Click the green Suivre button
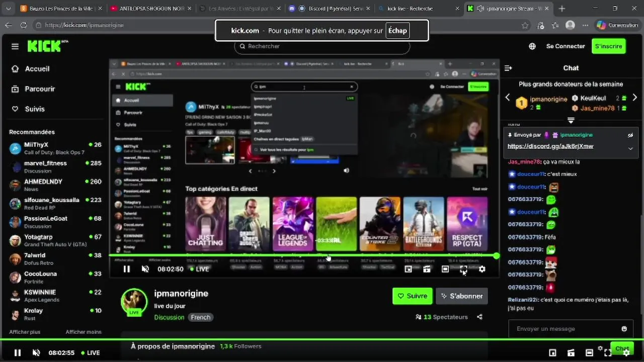Viewport: 644px width, 362px height. tap(413, 296)
